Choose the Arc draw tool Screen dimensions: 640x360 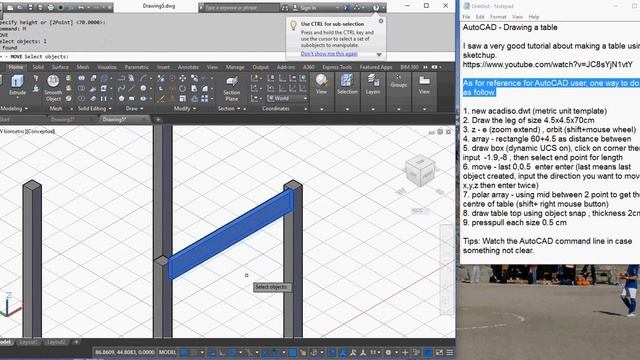coord(143,78)
